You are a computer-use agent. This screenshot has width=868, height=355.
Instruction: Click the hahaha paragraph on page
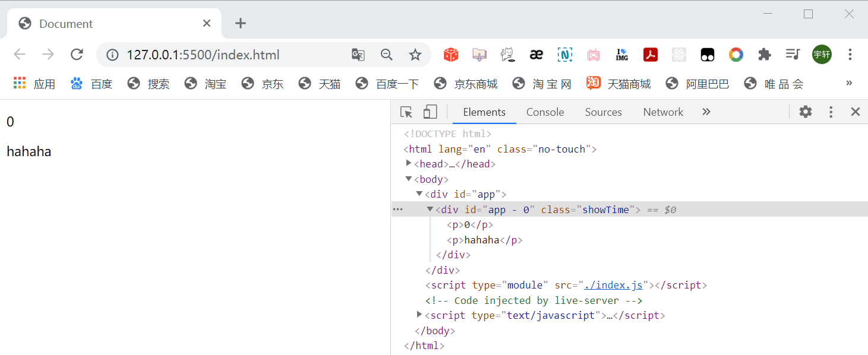(x=29, y=152)
